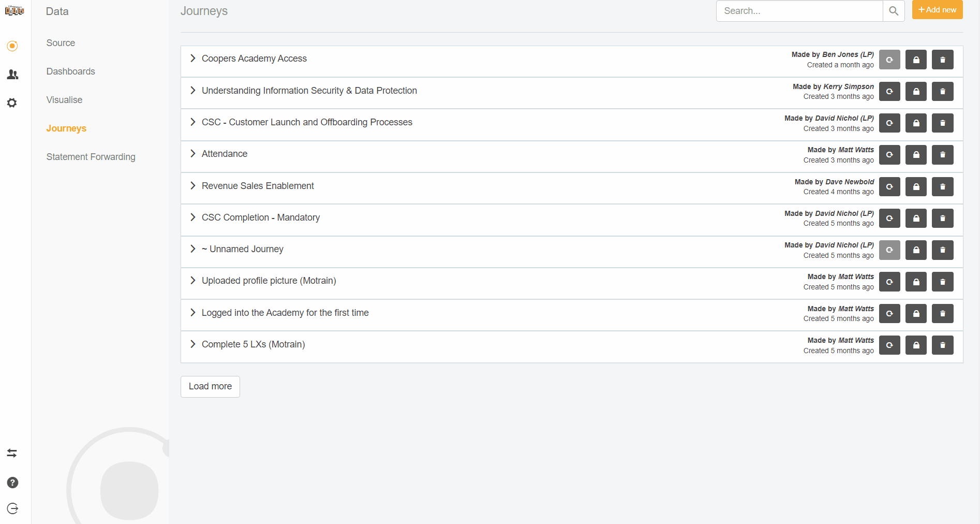The height and width of the screenshot is (524, 980).
Task: Click the search magnifier icon
Action: point(893,11)
